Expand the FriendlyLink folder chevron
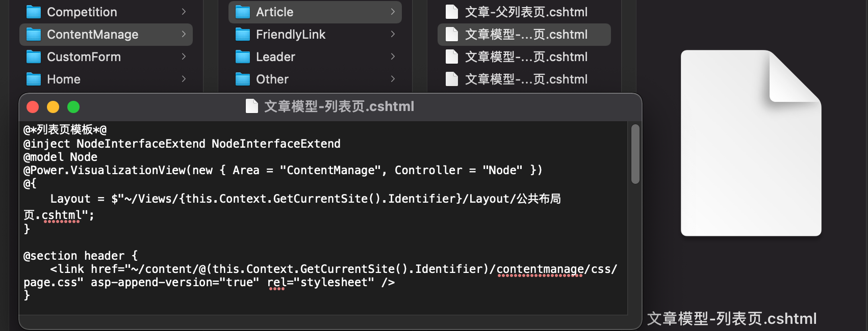868x331 pixels. pyautogui.click(x=393, y=34)
